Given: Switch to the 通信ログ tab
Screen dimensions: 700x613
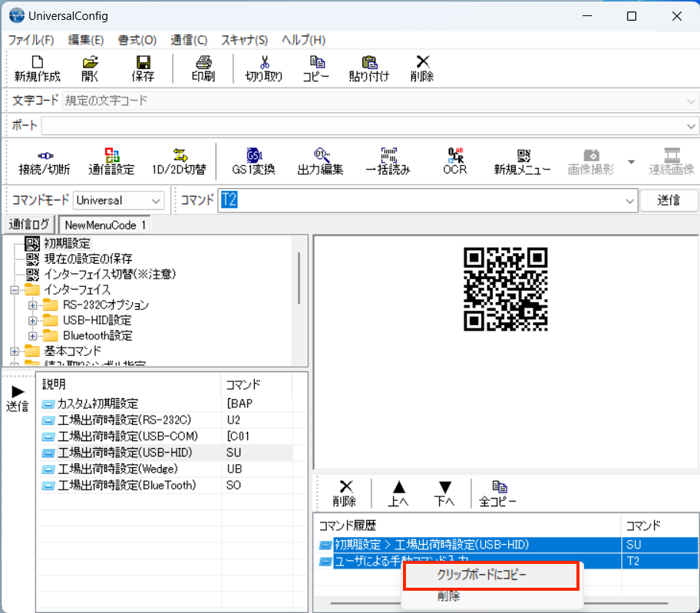Looking at the screenshot, I should click(29, 225).
